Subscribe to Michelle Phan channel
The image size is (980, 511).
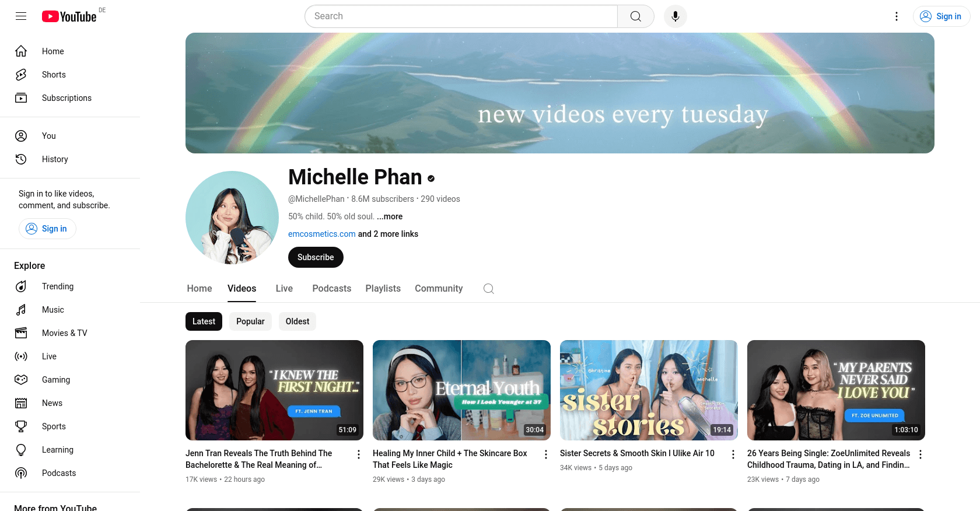(316, 257)
